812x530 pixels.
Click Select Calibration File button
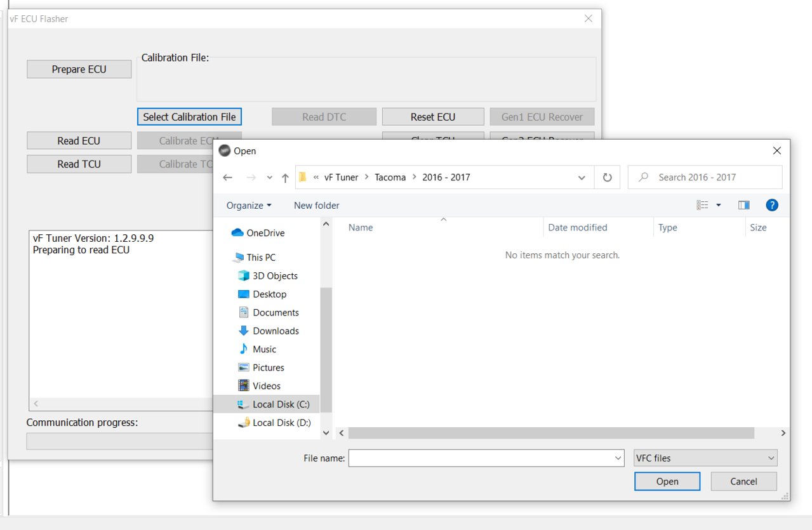(189, 117)
